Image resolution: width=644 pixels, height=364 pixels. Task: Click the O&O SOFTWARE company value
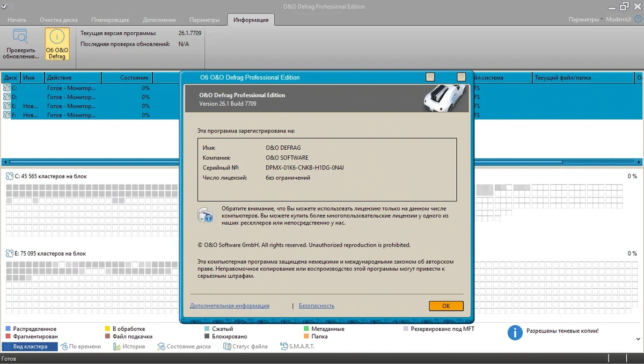(x=287, y=157)
